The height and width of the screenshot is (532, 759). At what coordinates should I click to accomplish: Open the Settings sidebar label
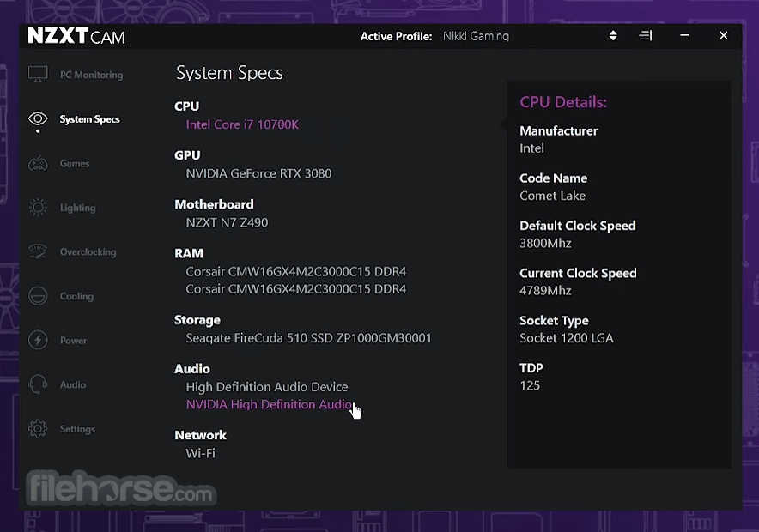(x=77, y=429)
